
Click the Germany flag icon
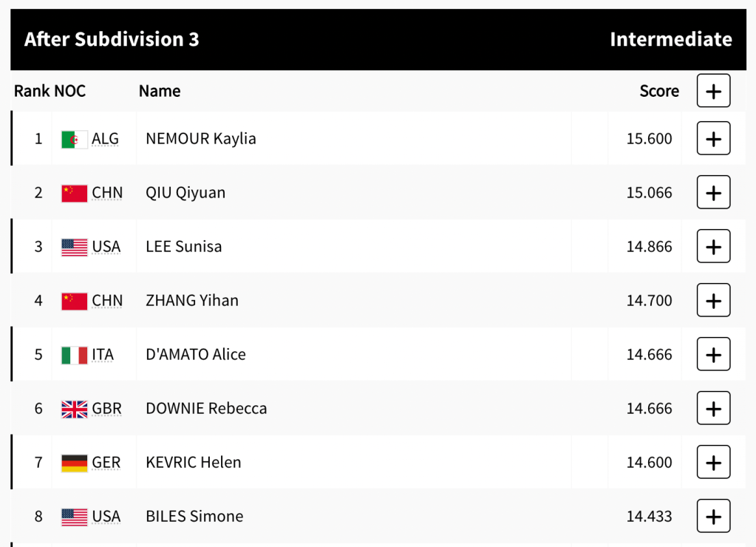(75, 463)
